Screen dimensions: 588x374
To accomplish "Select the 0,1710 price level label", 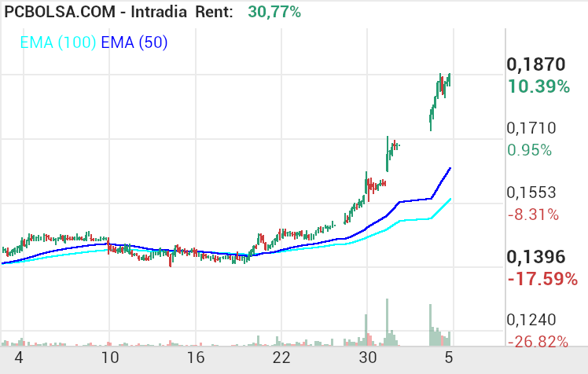I will point(532,128).
